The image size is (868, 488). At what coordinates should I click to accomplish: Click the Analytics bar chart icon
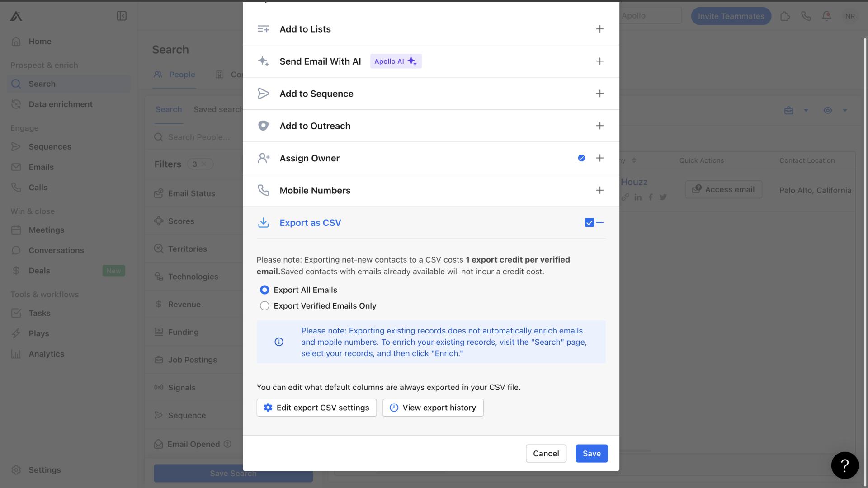(16, 354)
